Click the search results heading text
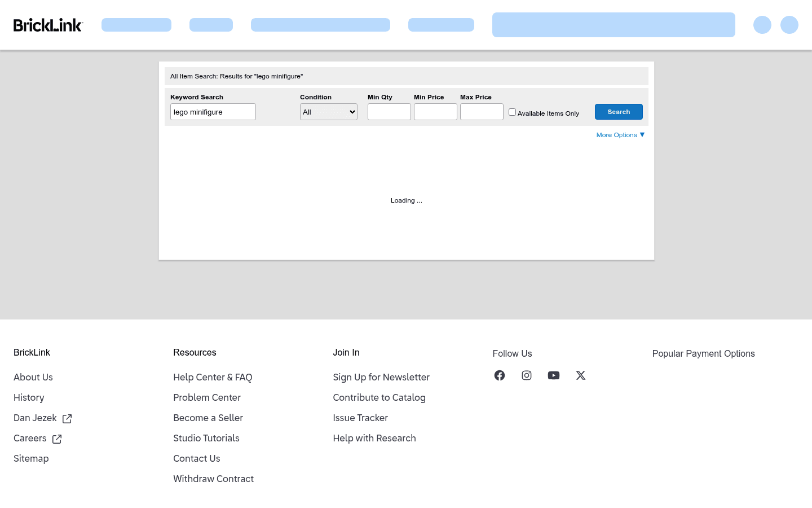Viewport: 812px width, 508px height. (237, 76)
